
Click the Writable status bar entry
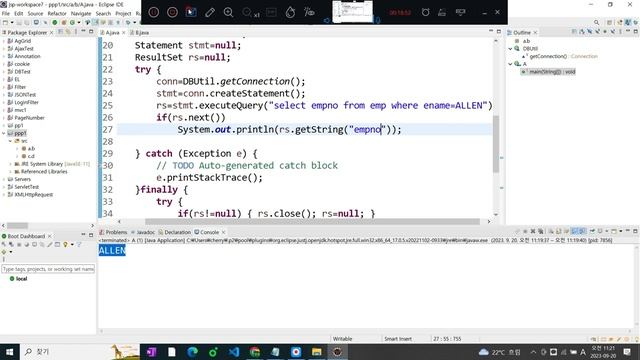342,339
